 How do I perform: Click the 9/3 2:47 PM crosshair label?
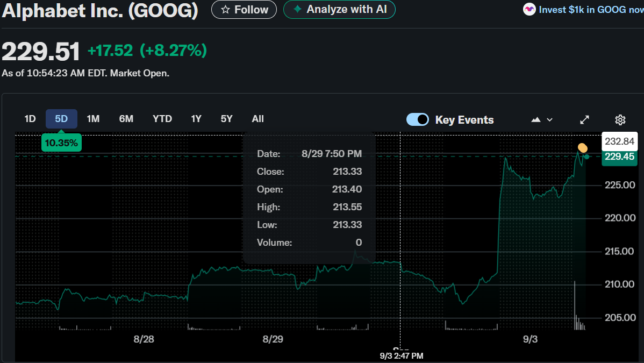(x=401, y=355)
